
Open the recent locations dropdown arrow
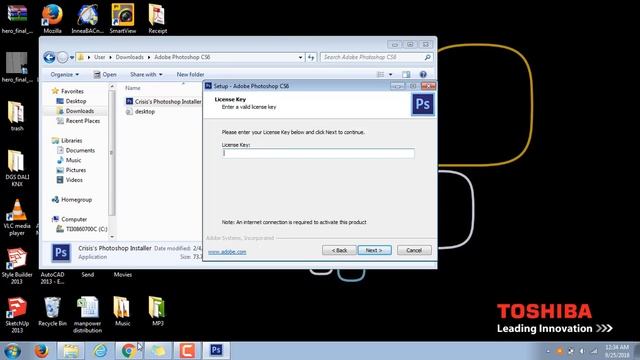pyautogui.click(x=72, y=58)
